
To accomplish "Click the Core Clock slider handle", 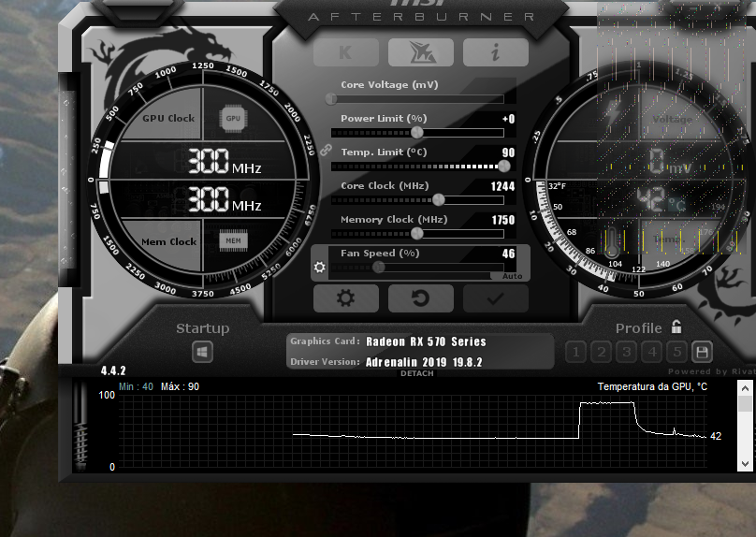I will point(438,199).
